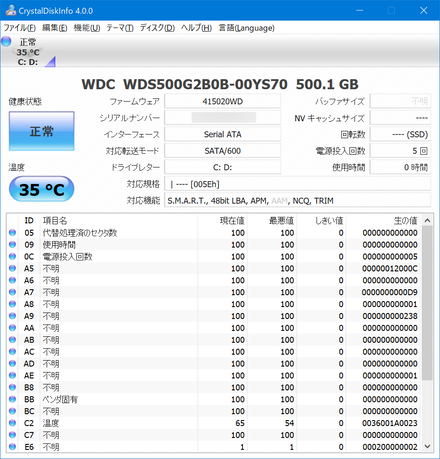Click the status orb of row 0C
Screen dimensions: 440x459
pos(13,256)
